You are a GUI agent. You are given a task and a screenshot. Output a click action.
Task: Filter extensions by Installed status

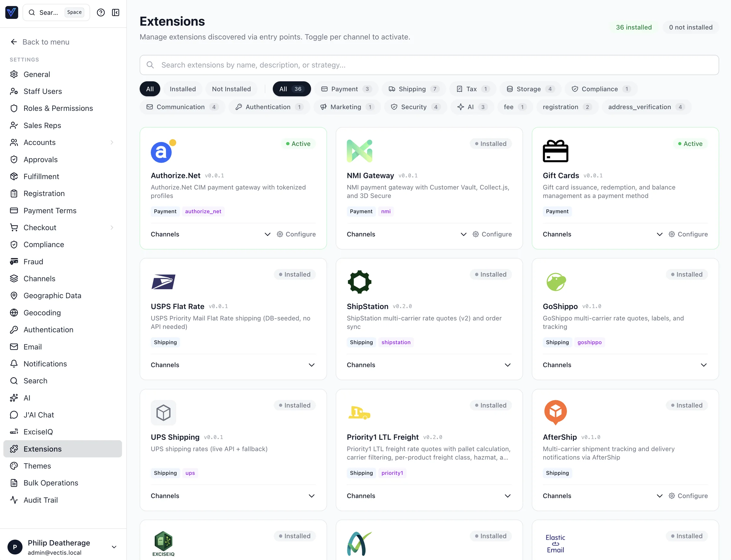point(182,89)
